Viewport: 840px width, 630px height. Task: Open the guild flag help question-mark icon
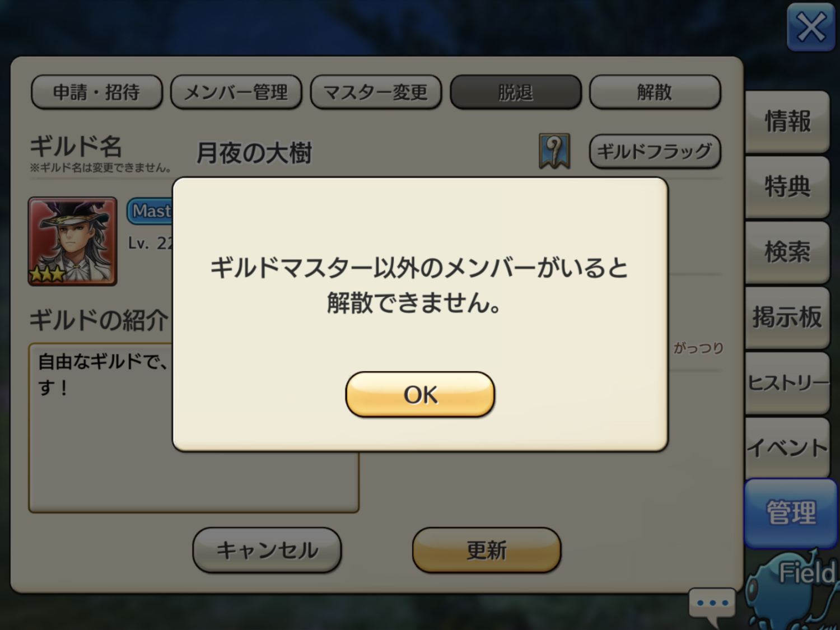pyautogui.click(x=554, y=151)
